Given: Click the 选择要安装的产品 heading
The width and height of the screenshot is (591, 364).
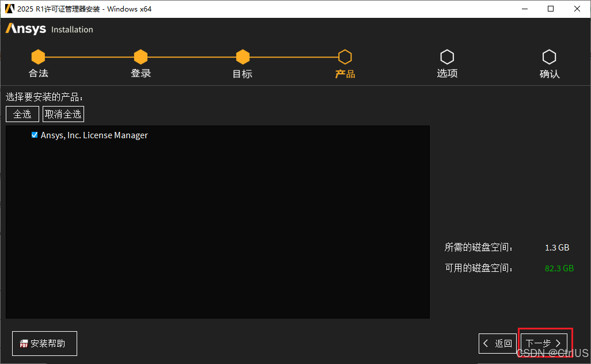Looking at the screenshot, I should (44, 97).
